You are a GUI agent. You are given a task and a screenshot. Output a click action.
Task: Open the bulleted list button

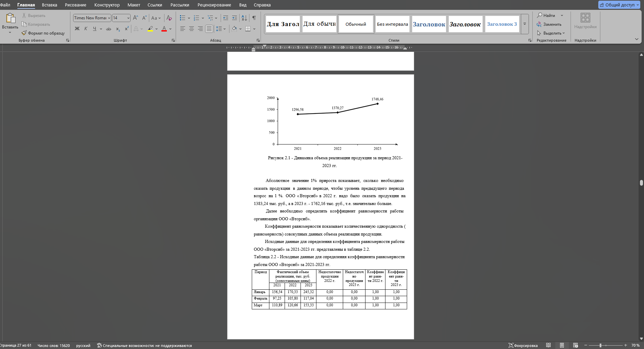point(182,18)
